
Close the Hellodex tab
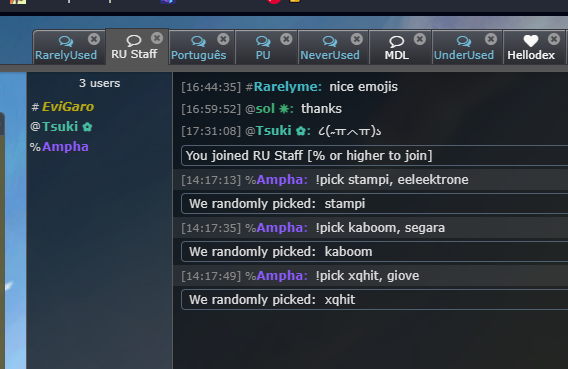tap(554, 39)
